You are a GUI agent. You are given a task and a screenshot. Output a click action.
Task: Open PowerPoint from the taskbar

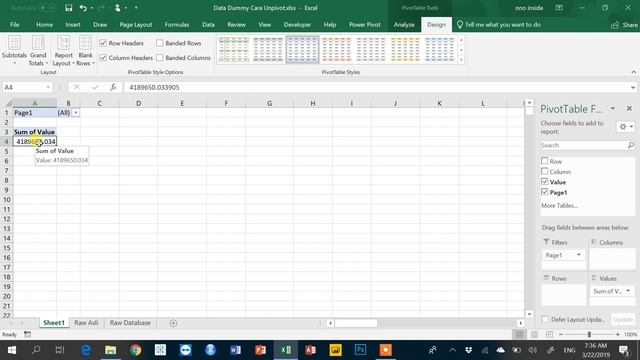click(260, 350)
